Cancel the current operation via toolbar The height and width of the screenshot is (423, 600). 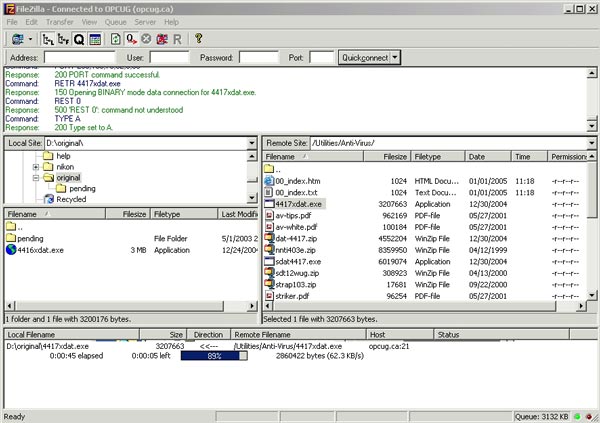[x=147, y=39]
